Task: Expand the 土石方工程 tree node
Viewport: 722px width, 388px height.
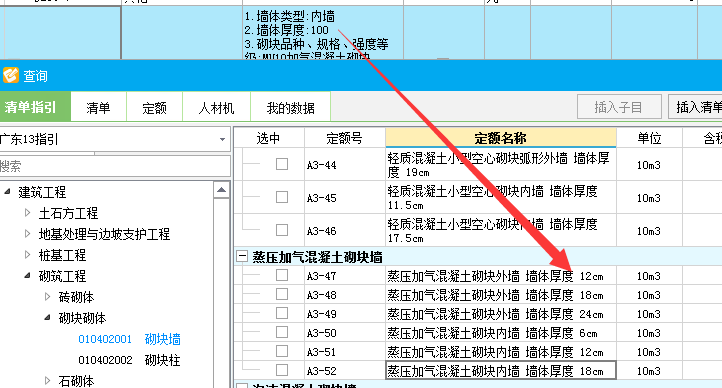Action: tap(27, 213)
